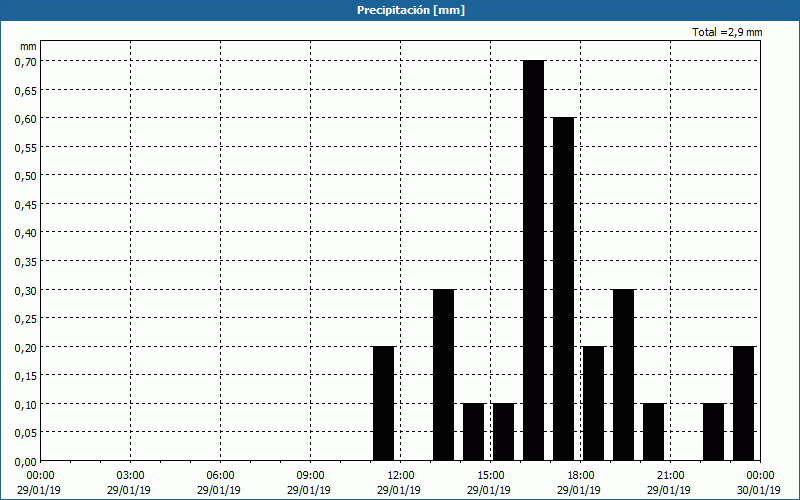800x500 pixels.
Task: Select the 0,60 y-axis value
Action: pos(26,119)
